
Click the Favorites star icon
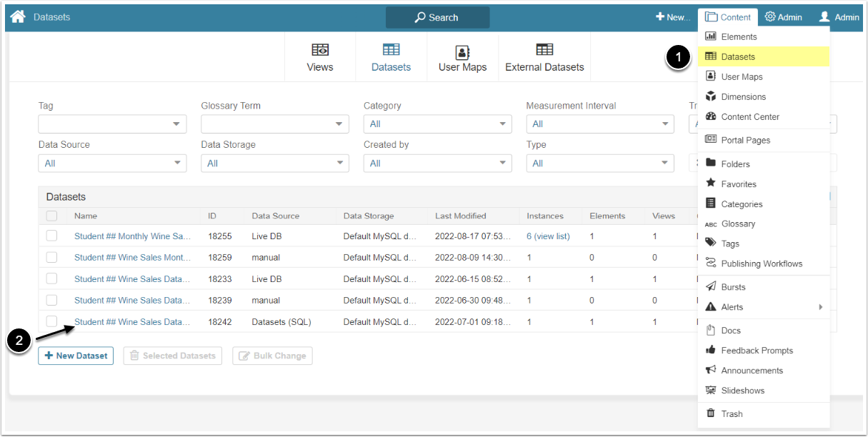click(x=711, y=184)
